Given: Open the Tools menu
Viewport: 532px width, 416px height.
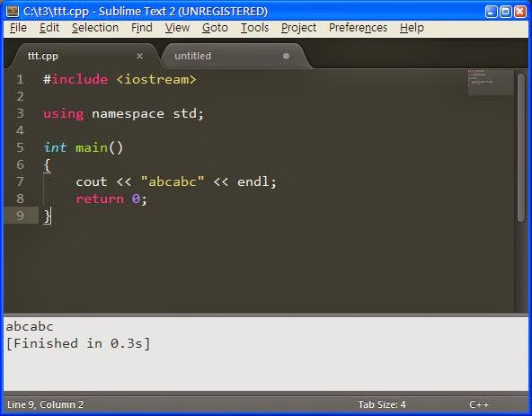Looking at the screenshot, I should point(254,28).
